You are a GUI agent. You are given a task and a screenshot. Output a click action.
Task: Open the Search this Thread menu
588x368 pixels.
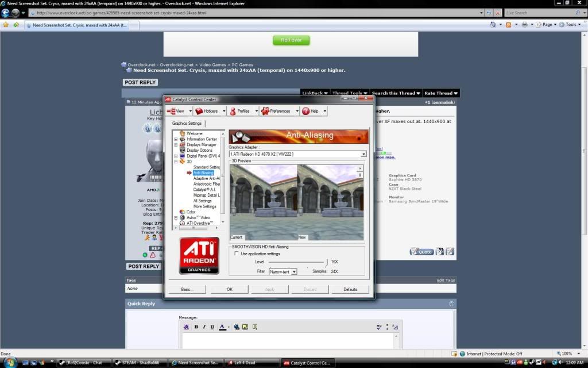396,93
